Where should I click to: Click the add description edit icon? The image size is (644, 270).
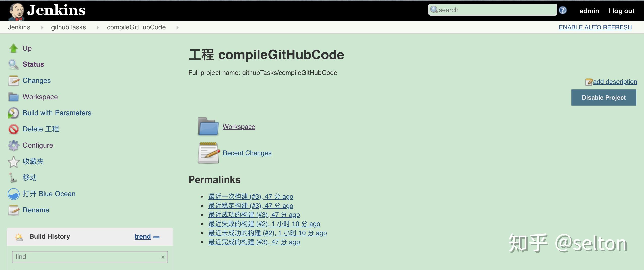[589, 82]
